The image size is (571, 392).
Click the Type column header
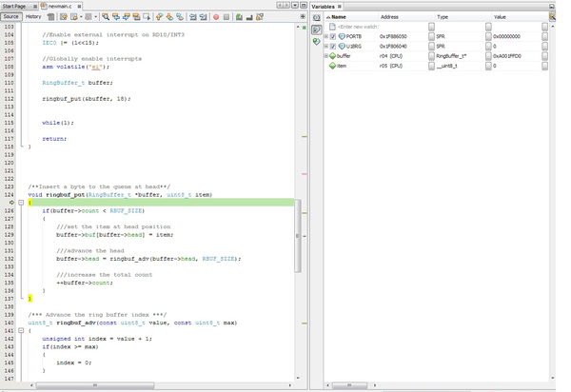(463, 17)
